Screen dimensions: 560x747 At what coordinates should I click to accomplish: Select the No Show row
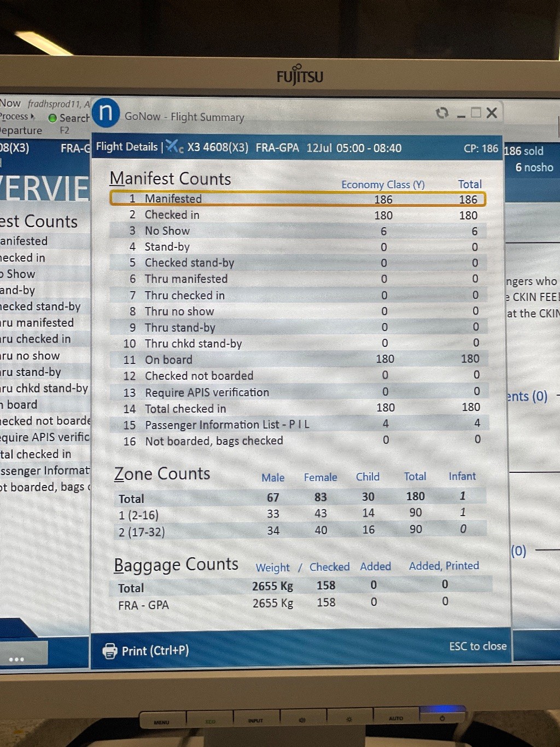[297, 231]
